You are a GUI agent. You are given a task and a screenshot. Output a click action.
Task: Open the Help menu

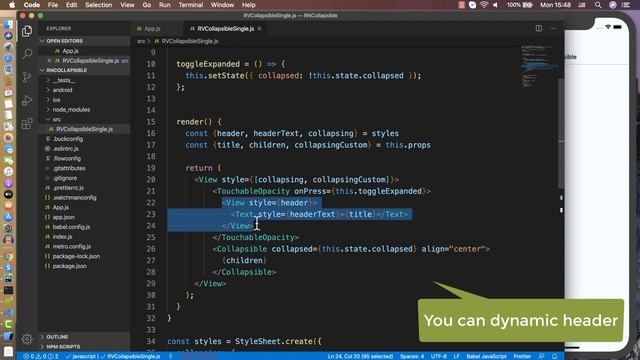coord(249,5)
